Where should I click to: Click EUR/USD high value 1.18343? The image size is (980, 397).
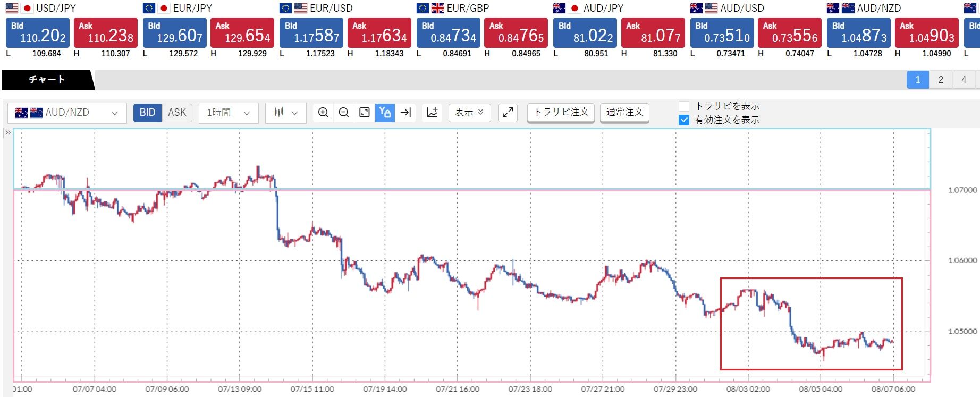[x=389, y=54]
